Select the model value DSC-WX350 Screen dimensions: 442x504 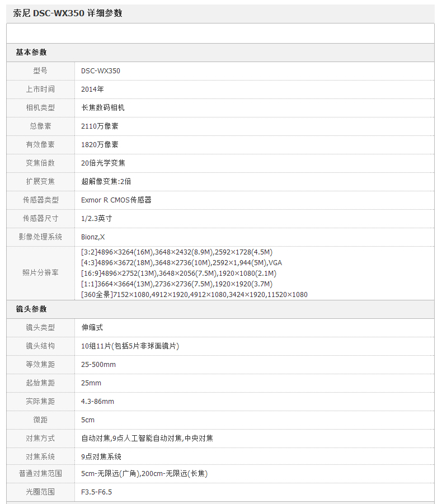click(x=101, y=70)
